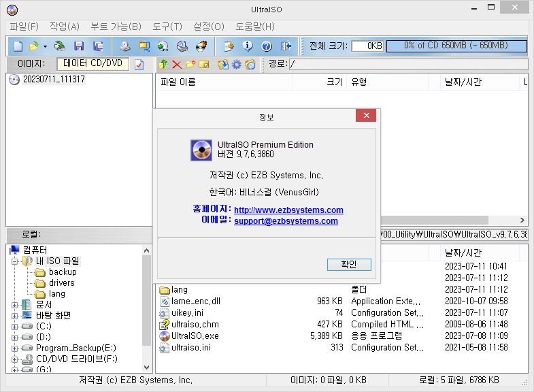The height and width of the screenshot is (392, 534).
Task: Expand the (C:) drive node
Action: (15, 327)
